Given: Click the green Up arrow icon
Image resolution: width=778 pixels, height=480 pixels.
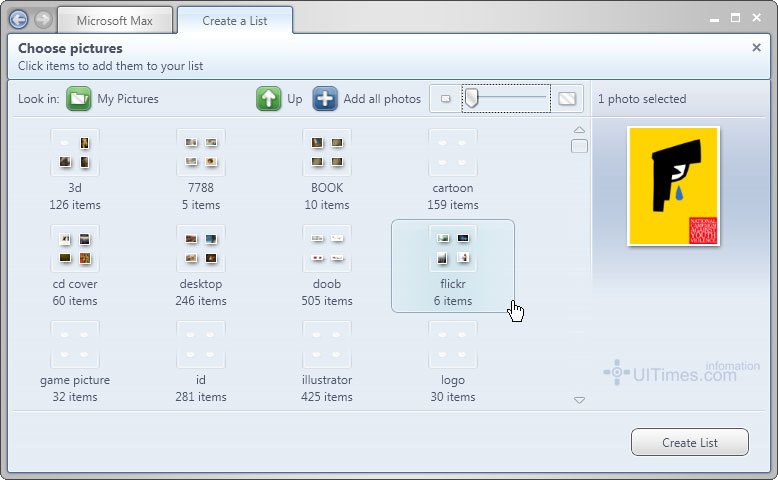Looking at the screenshot, I should pos(268,98).
